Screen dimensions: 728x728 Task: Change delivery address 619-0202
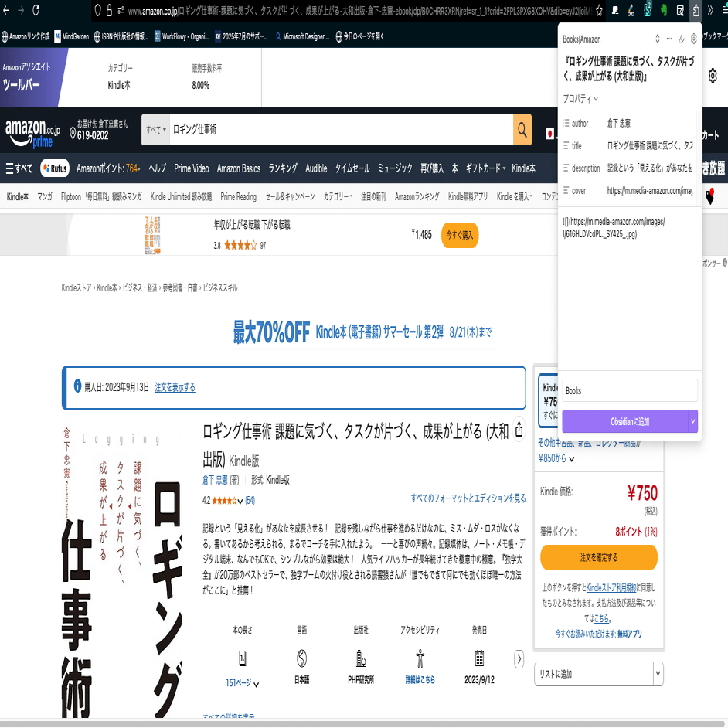[x=99, y=130]
